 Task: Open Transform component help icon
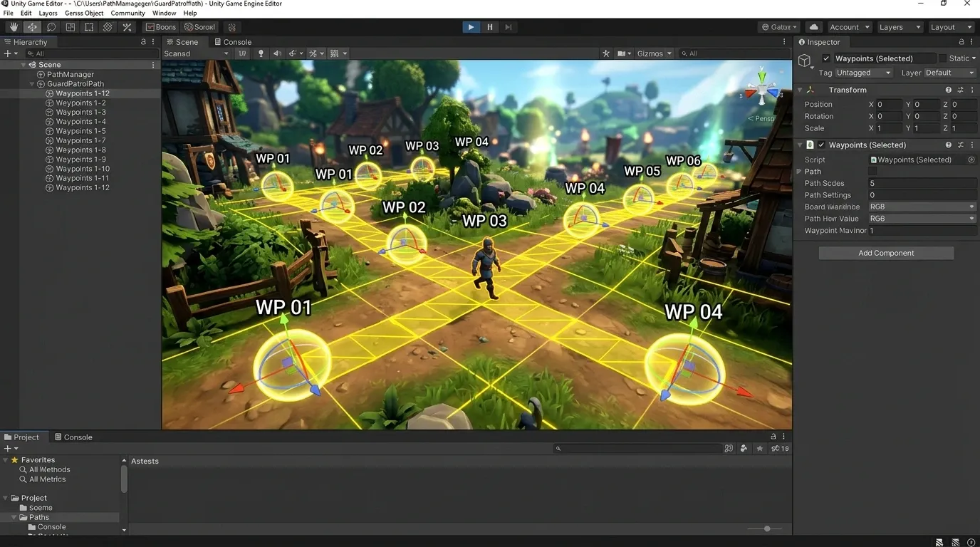point(948,90)
